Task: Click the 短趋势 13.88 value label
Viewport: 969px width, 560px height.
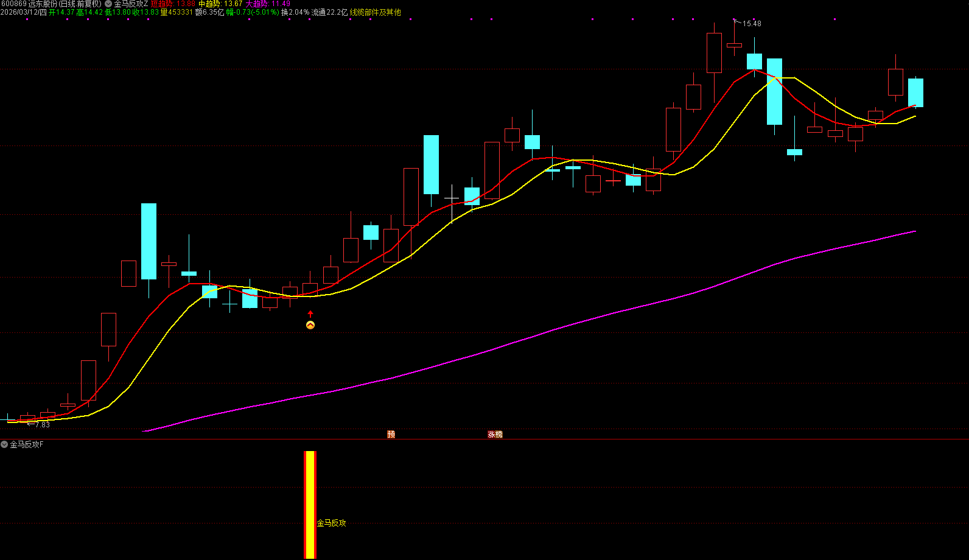Action: point(173,4)
